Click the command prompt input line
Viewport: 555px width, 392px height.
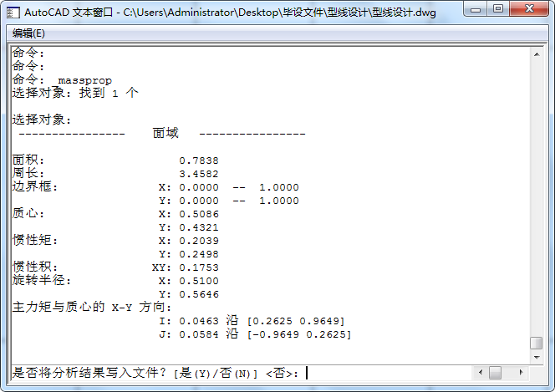[x=242, y=373]
